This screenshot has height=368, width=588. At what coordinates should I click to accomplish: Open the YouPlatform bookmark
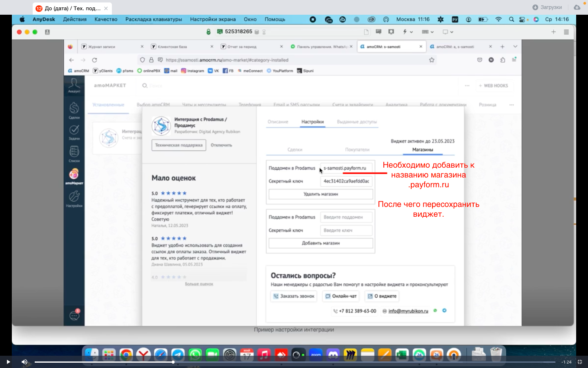280,71
